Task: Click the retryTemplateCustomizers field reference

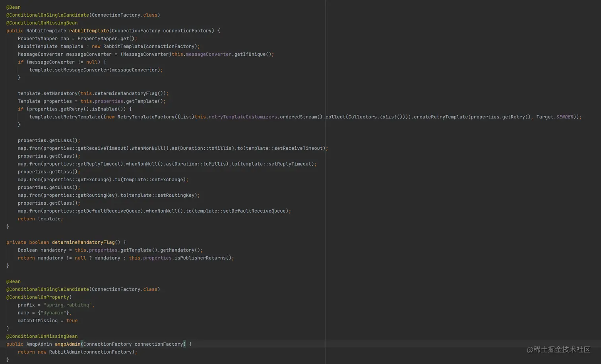Action: (243, 117)
